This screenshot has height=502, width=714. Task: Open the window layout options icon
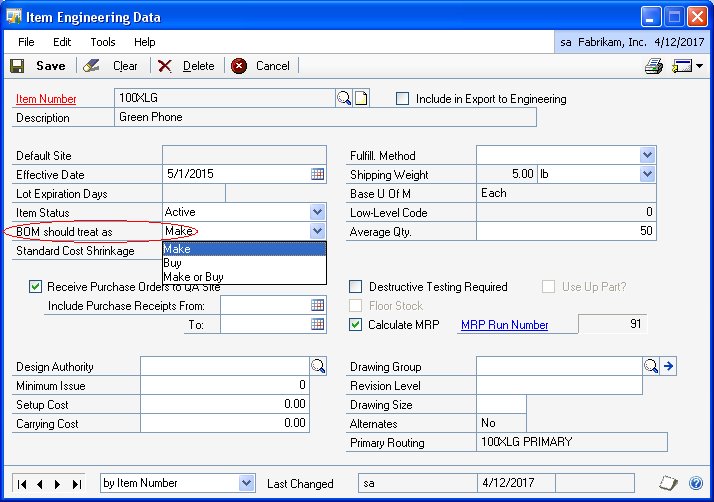coord(682,66)
